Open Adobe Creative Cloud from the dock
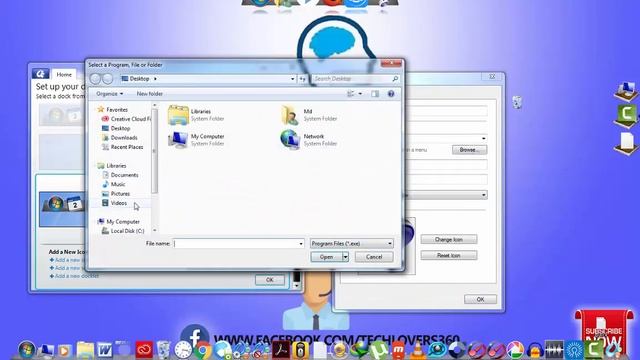640x360 pixels. (x=144, y=350)
